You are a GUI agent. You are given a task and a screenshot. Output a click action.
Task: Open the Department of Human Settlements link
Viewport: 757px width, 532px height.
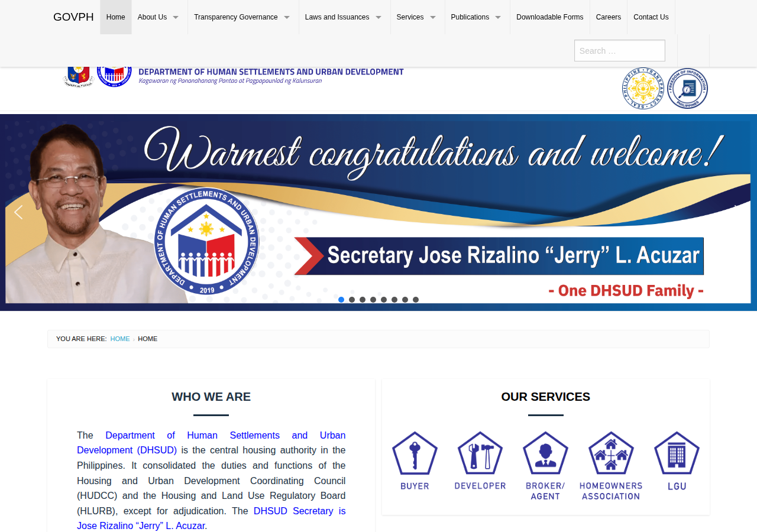(211, 443)
